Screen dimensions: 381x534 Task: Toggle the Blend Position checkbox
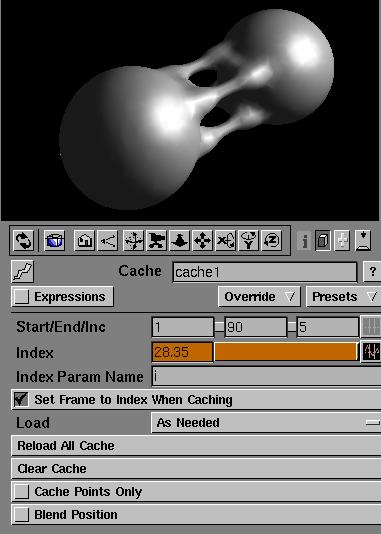[21, 515]
